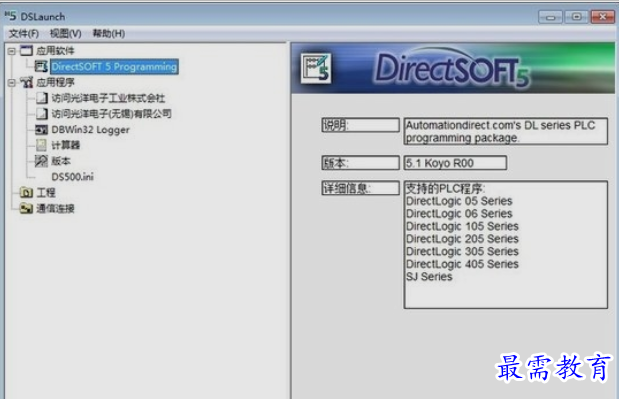Open the 计算器 entry
619x399 pixels.
[x=66, y=145]
